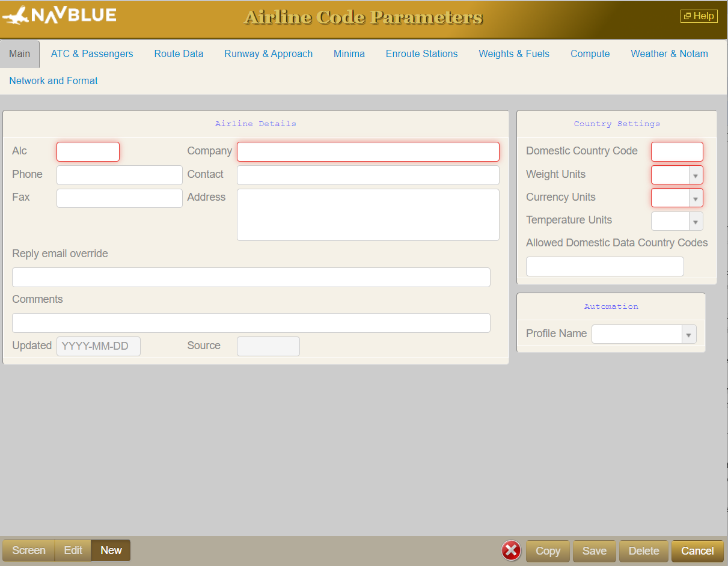Image resolution: width=728 pixels, height=566 pixels.
Task: Click Allowed Domestic Data Country Codes field
Action: point(605,266)
